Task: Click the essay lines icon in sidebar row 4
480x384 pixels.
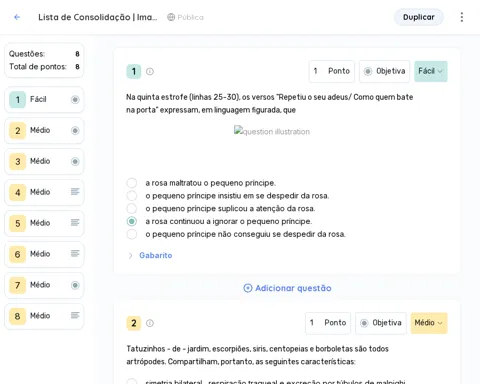Action: tap(75, 192)
